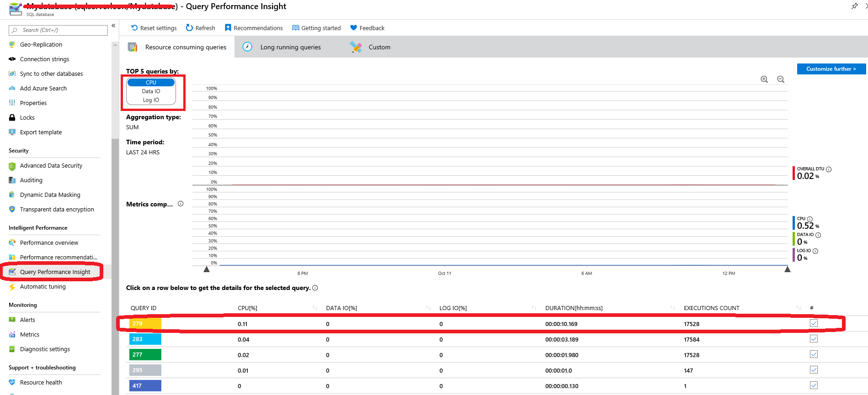Uncheck the checkbox for query 277

coord(814,354)
